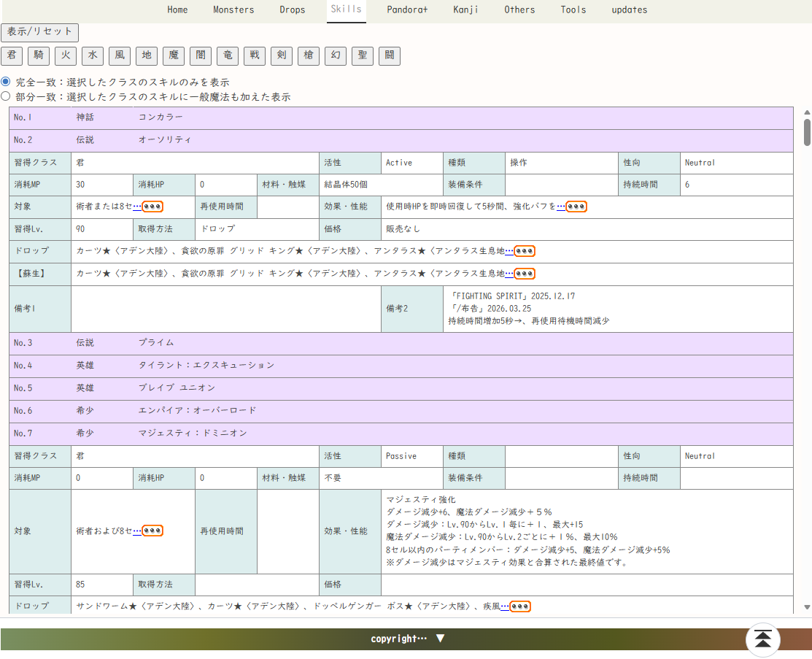The image size is (812, 659).
Task: Open the Home menu item
Action: (x=177, y=9)
